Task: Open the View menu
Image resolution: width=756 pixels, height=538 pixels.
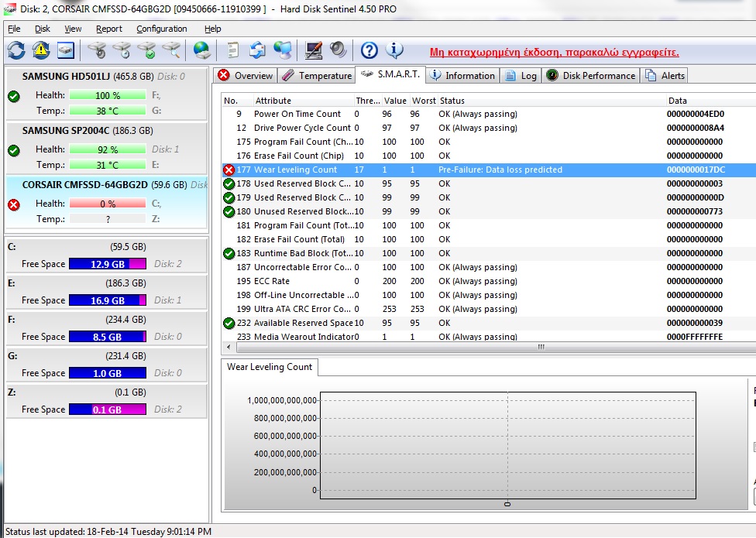Action: [x=73, y=29]
